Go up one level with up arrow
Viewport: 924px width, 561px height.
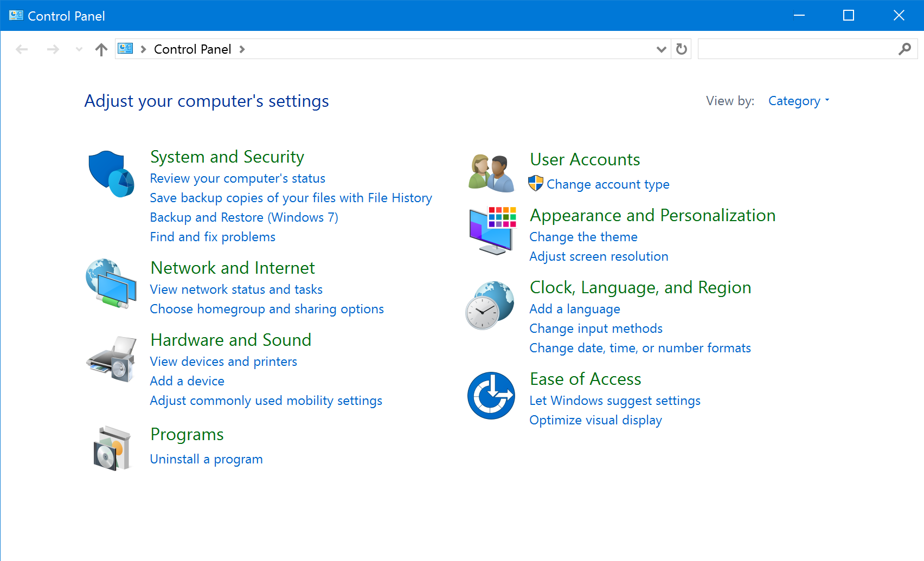click(x=101, y=49)
